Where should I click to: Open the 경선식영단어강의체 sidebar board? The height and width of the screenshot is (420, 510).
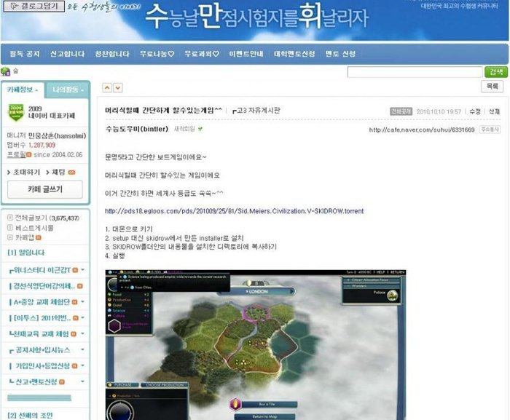[44, 286]
